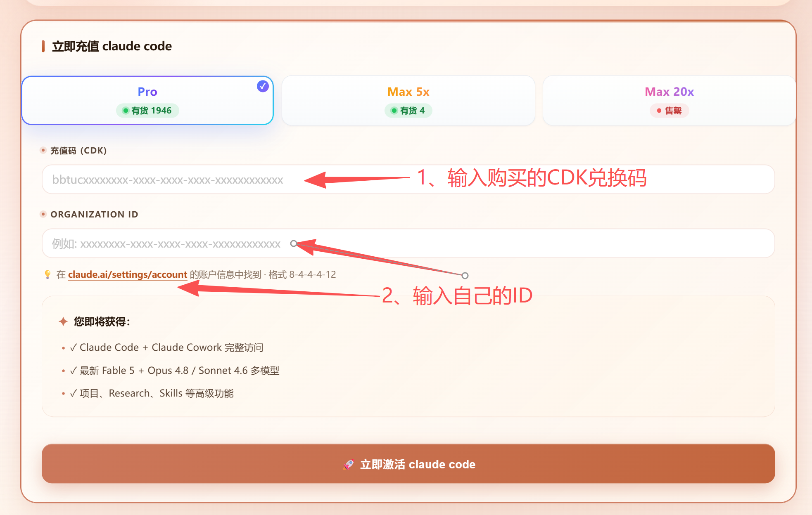
Task: Select the Max 20x plan card
Action: pos(669,100)
